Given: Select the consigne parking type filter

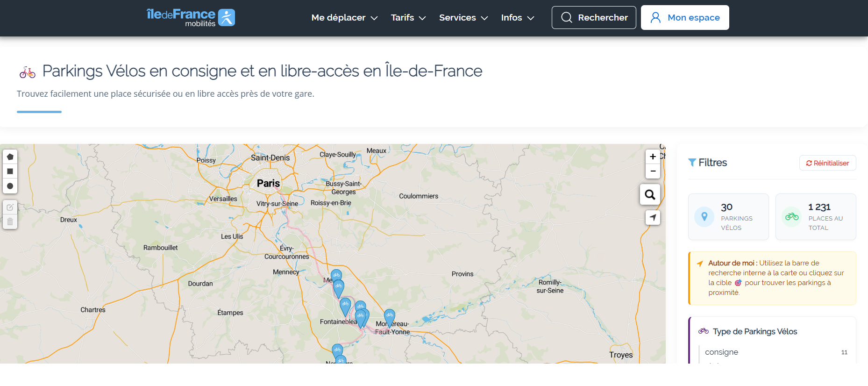Looking at the screenshot, I should (776, 352).
